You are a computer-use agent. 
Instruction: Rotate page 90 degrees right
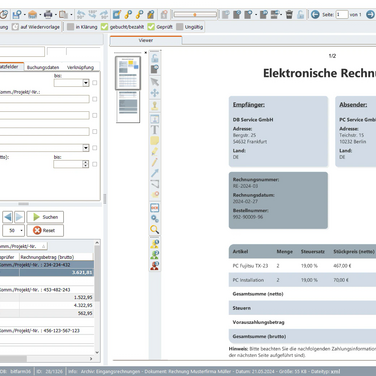coord(104,14)
